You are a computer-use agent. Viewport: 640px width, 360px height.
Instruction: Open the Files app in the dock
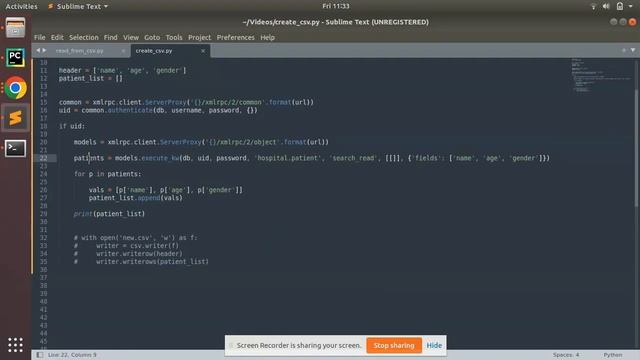[16, 28]
